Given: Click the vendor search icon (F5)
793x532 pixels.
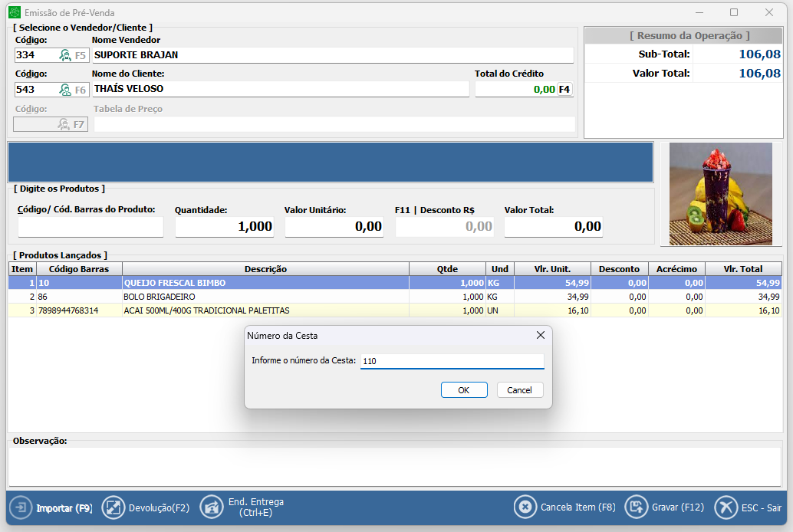Looking at the screenshot, I should (x=66, y=55).
